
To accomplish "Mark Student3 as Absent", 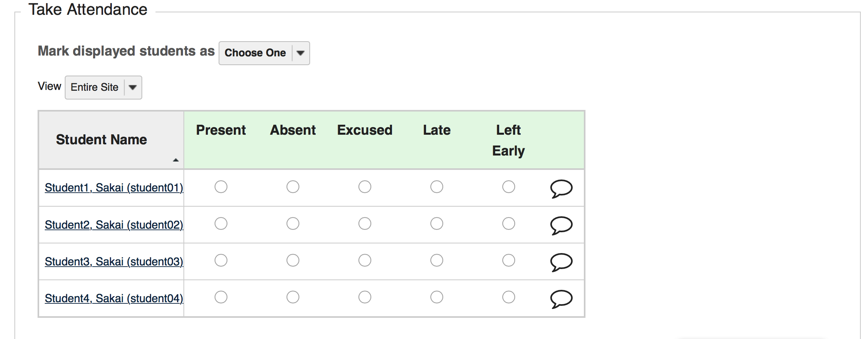I will coord(293,260).
